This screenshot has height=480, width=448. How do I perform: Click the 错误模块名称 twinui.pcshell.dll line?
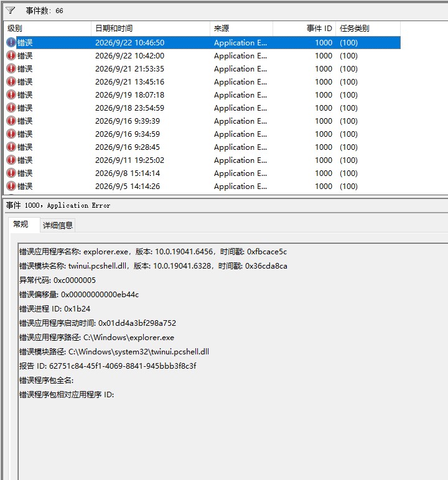[x=153, y=265]
